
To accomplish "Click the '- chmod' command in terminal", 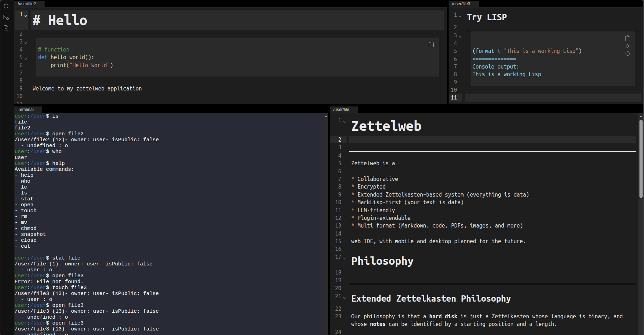I will [x=25, y=229].
